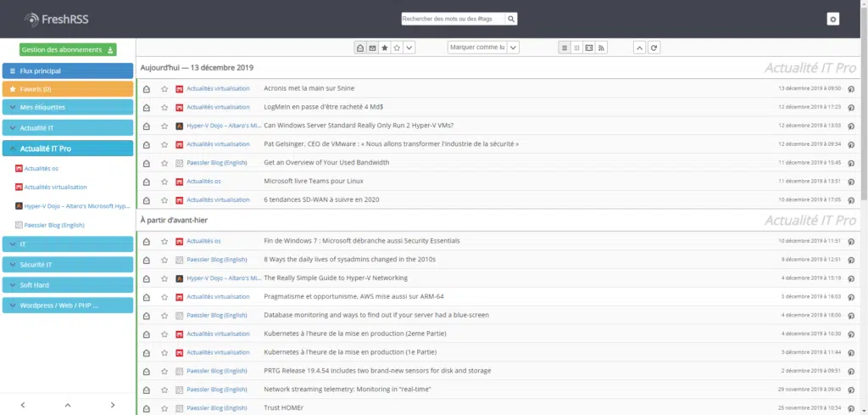Screen dimensions: 868x415
Task: Open filter options dropdown arrow after stars
Action: point(409,48)
